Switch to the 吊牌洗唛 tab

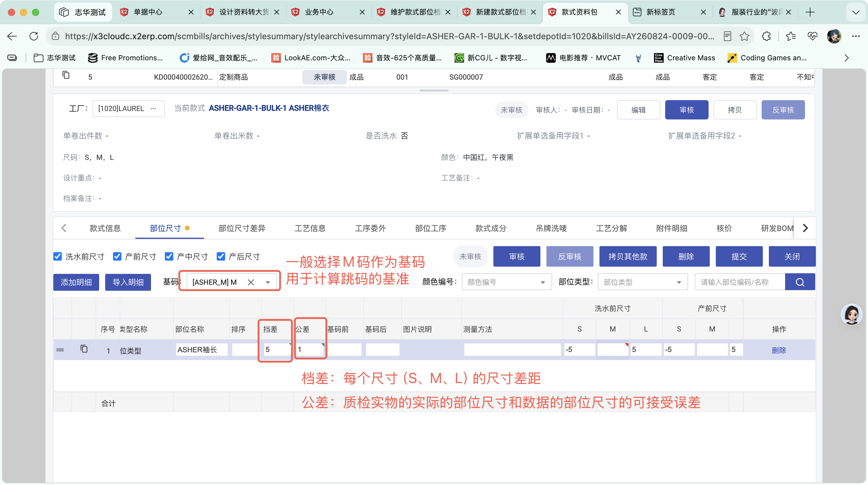551,228
